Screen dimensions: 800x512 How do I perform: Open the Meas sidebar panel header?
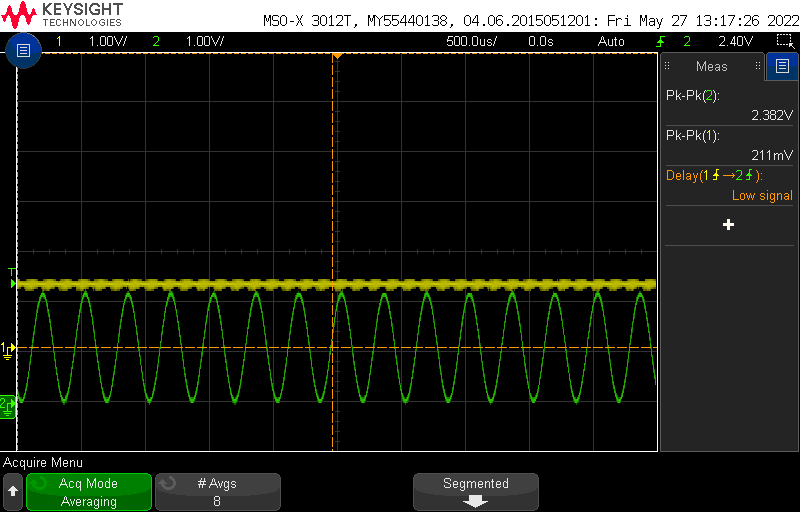coord(711,67)
